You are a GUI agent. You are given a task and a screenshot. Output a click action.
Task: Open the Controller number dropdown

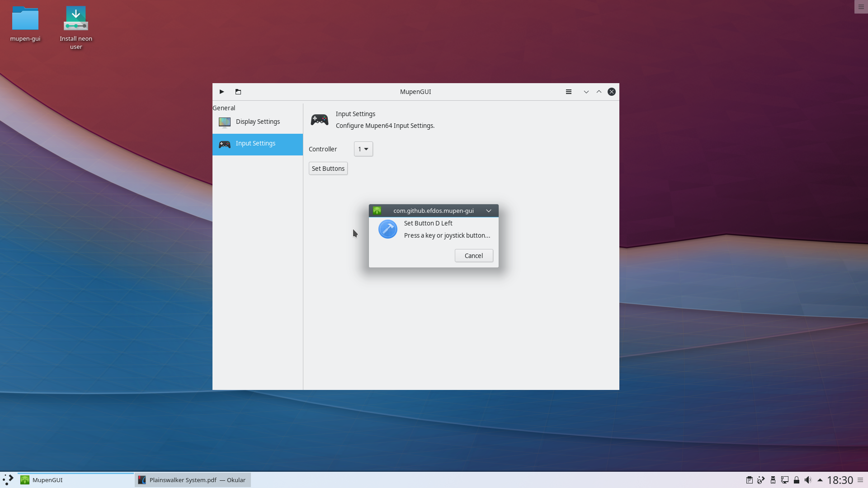(363, 149)
